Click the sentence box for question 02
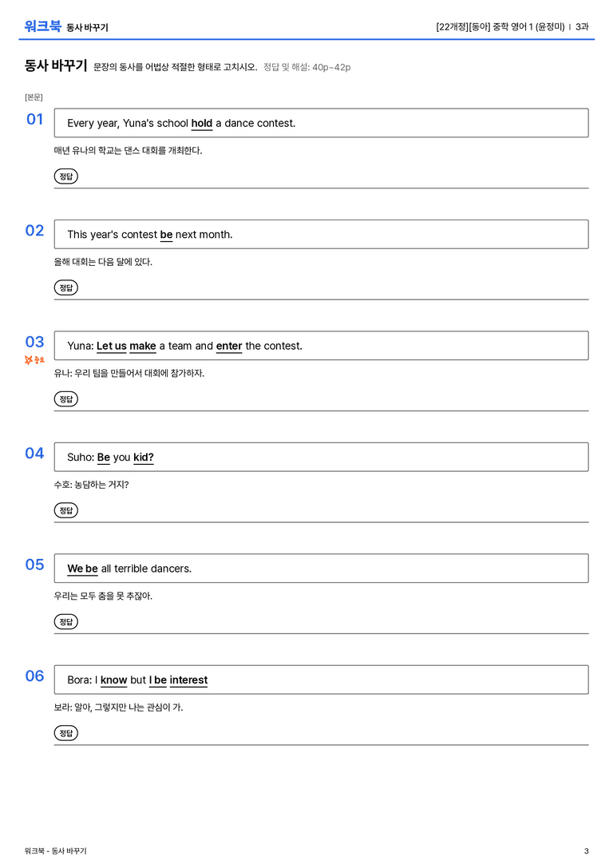Viewport: 613px width, 868px height. pos(322,234)
